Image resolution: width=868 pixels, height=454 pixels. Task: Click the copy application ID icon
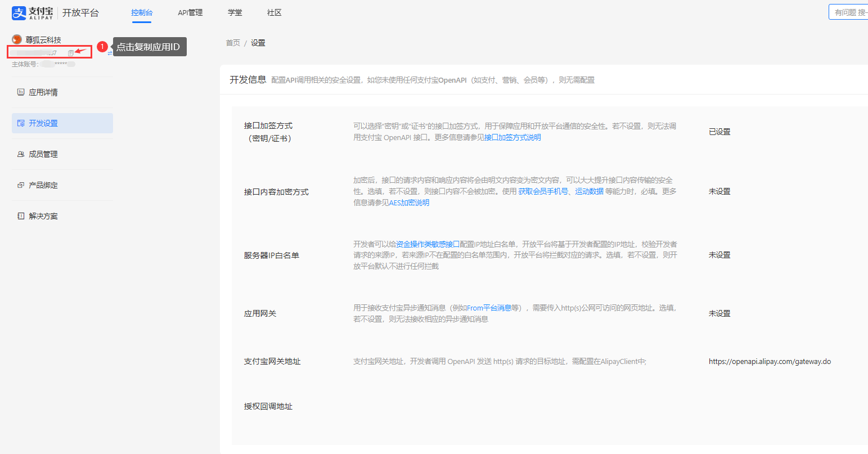tap(71, 53)
